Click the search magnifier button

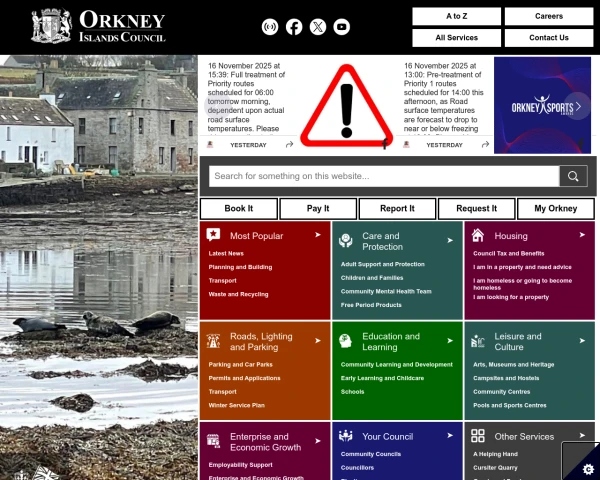(x=573, y=176)
